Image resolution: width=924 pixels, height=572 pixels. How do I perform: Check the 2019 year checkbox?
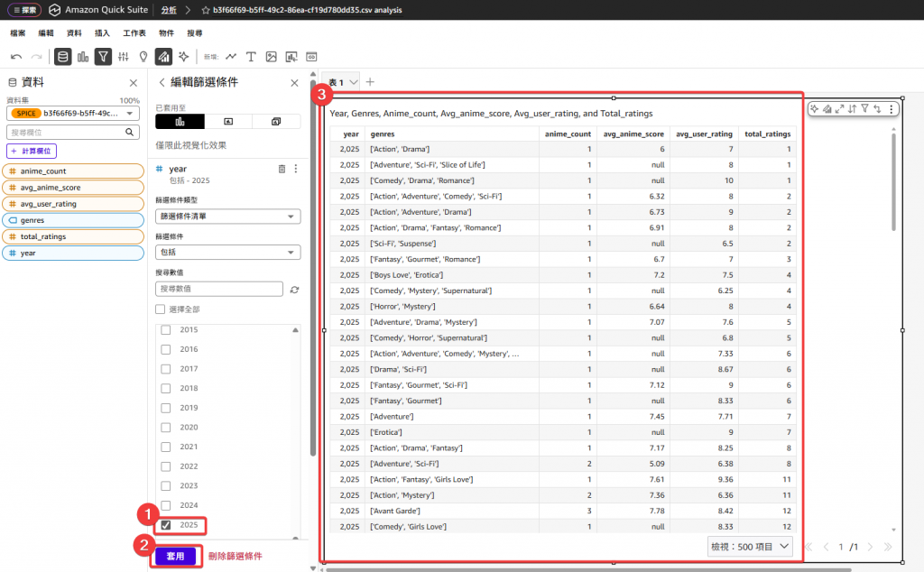(166, 408)
